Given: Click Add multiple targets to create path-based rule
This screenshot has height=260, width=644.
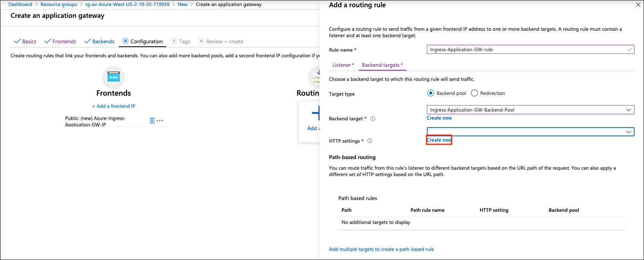Looking at the screenshot, I should tap(381, 249).
